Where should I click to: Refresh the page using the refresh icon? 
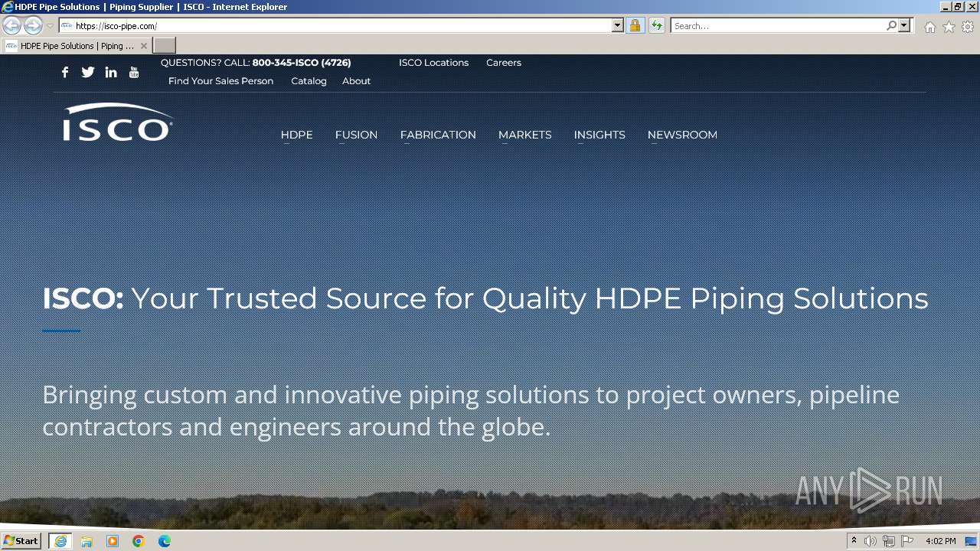657,25
